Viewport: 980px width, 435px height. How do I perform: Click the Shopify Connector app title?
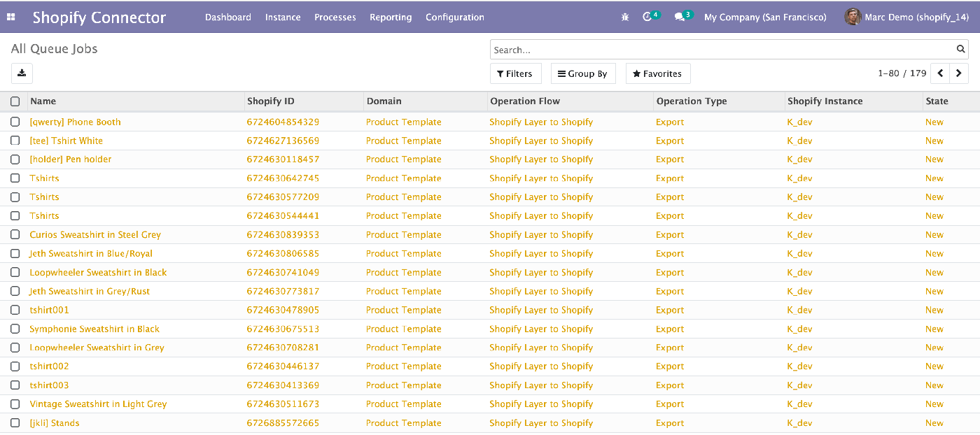point(99,17)
